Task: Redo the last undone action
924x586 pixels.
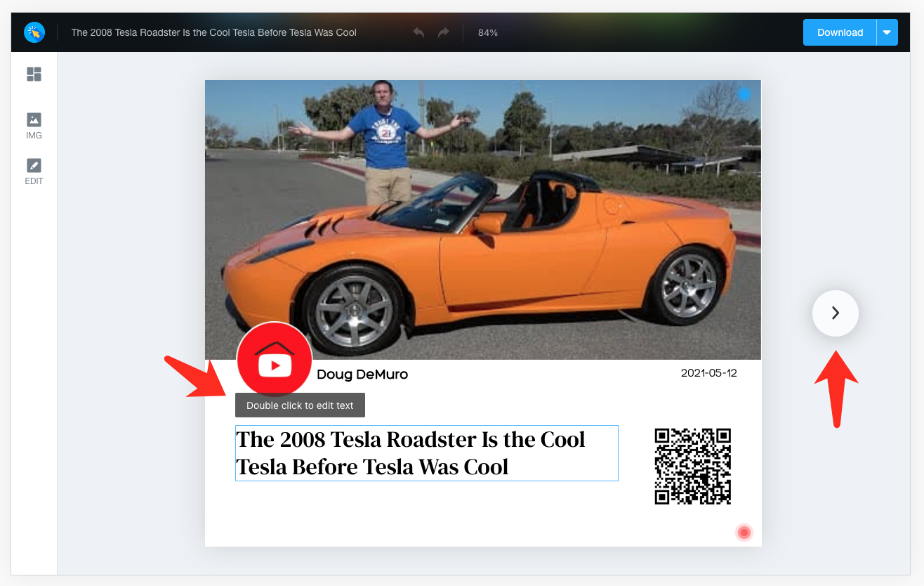Action: coord(443,32)
